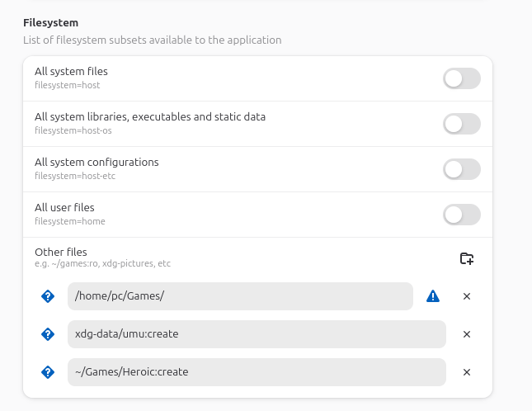Click the warning icon next to /home/pc/Games/
Screen dimensions: 532x411
click(433, 296)
